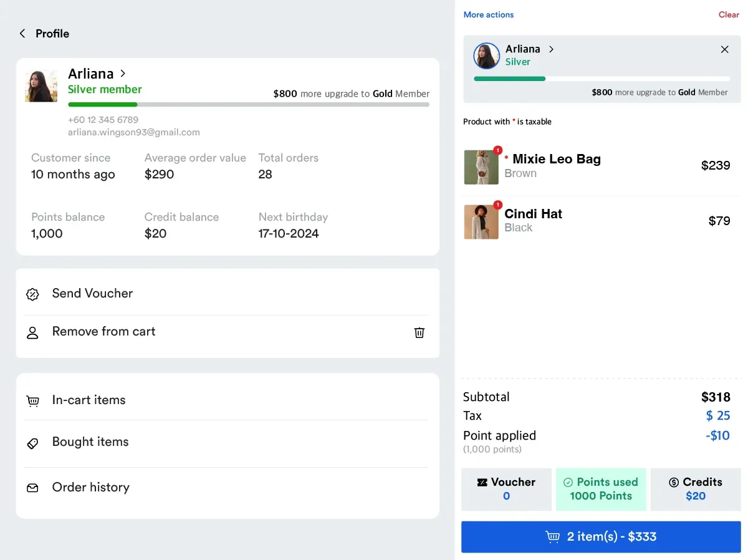The width and height of the screenshot is (748, 560).
Task: Expand Arliana's profile with the chevron
Action: tap(123, 73)
